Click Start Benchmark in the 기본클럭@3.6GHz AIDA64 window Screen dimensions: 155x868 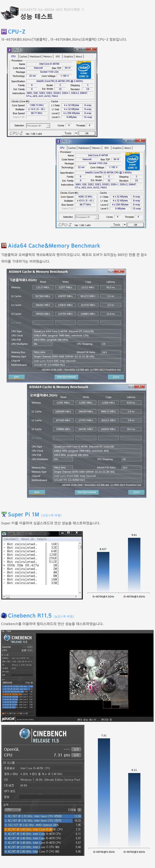point(66,377)
